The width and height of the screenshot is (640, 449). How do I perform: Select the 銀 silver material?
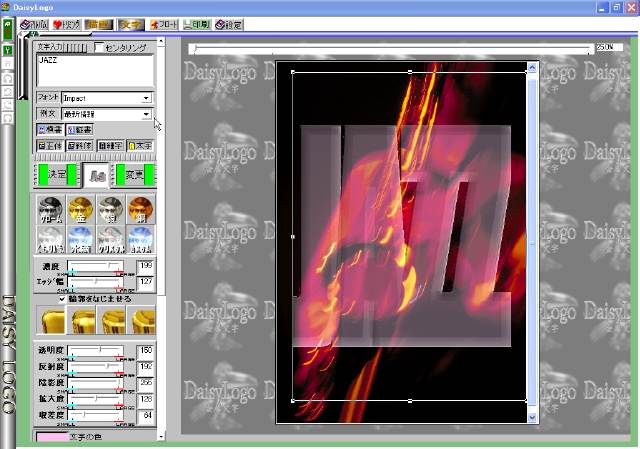(x=111, y=210)
